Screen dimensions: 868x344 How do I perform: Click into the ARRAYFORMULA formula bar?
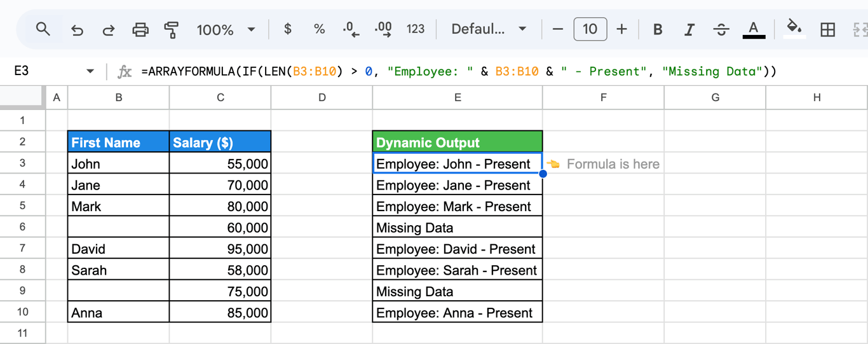point(502,71)
